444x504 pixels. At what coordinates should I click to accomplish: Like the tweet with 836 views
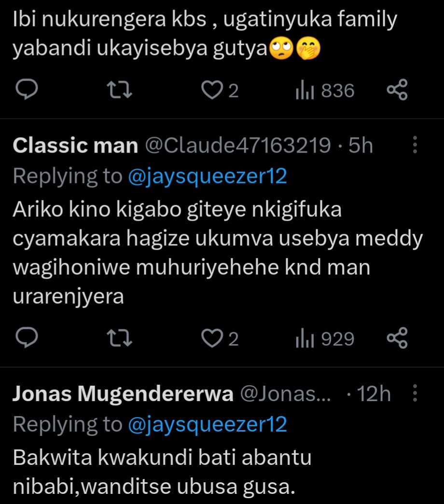click(x=211, y=90)
